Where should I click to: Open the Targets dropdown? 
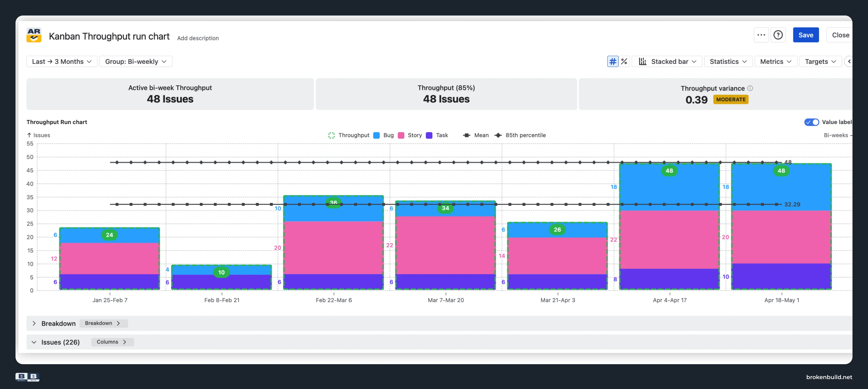click(820, 61)
